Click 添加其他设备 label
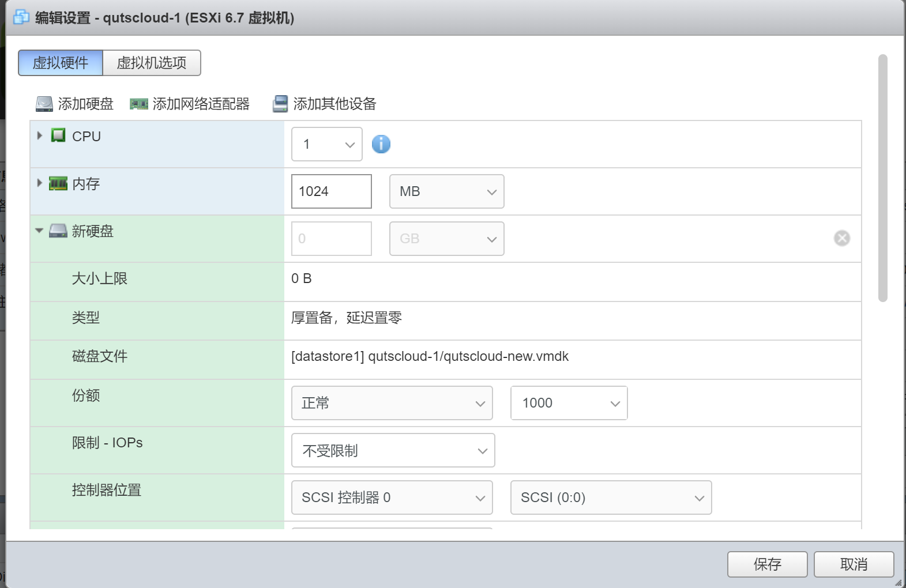Viewport: 906px width, 588px height. (x=335, y=104)
